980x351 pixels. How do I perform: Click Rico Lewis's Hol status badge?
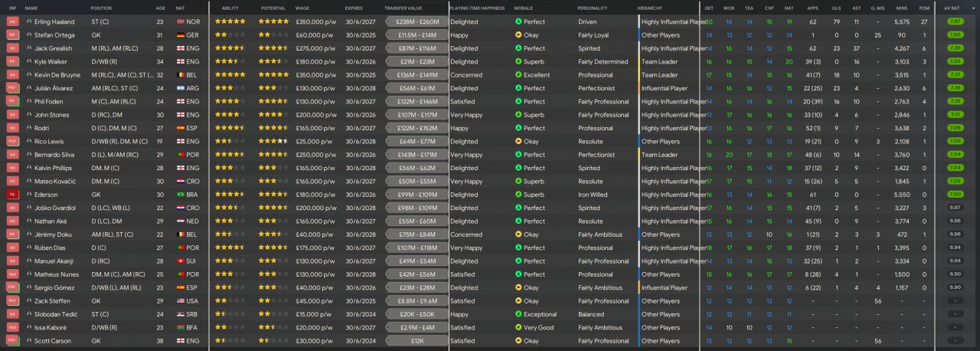click(x=12, y=141)
